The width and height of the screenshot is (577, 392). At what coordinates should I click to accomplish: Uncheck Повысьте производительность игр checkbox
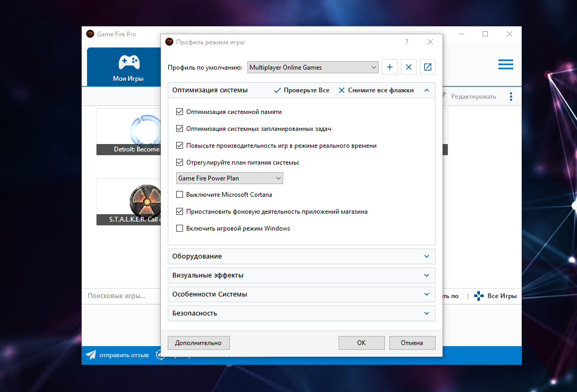[x=179, y=146]
